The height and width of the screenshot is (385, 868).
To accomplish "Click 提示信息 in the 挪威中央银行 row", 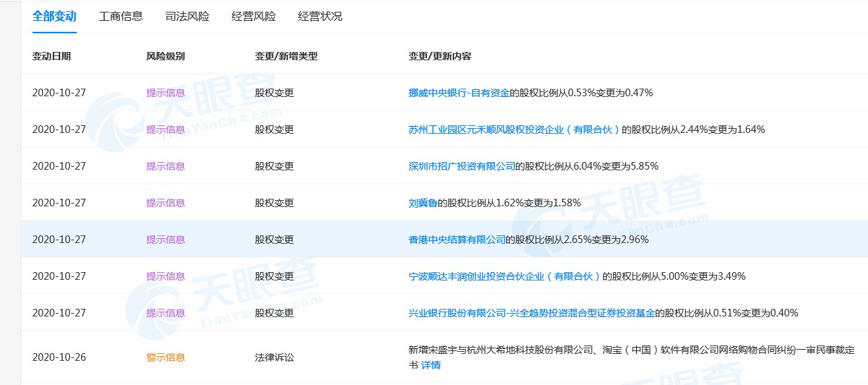I will (165, 92).
